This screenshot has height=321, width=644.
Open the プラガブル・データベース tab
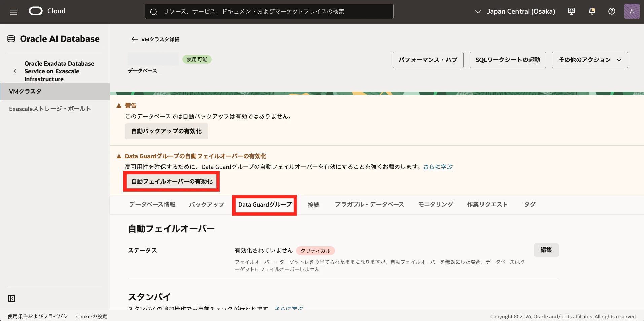(x=369, y=205)
